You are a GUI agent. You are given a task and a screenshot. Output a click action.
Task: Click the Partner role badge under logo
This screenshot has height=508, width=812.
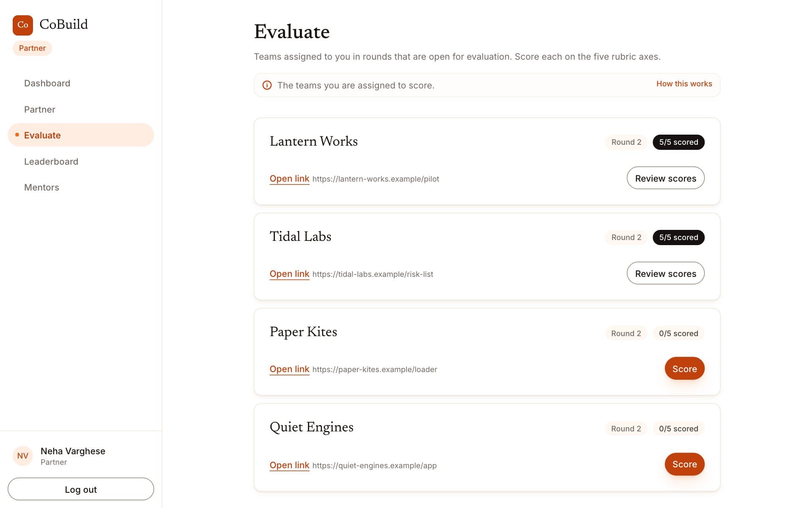tap(32, 48)
